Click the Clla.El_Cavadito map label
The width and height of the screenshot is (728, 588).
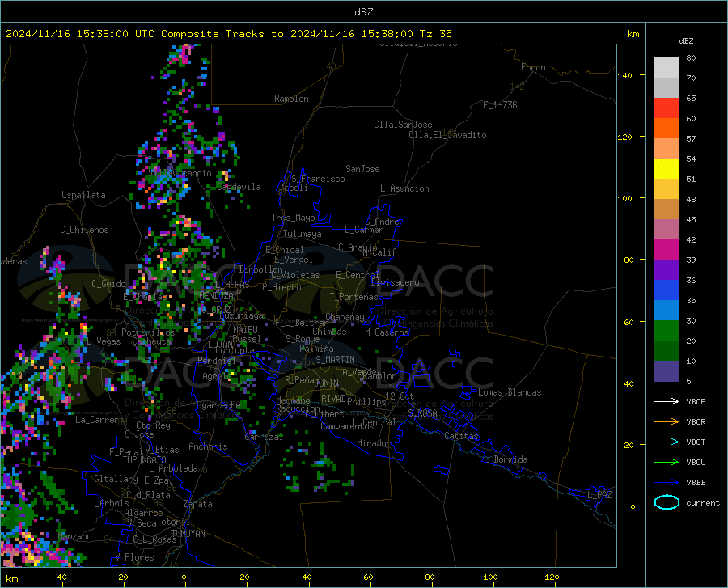click(447, 135)
